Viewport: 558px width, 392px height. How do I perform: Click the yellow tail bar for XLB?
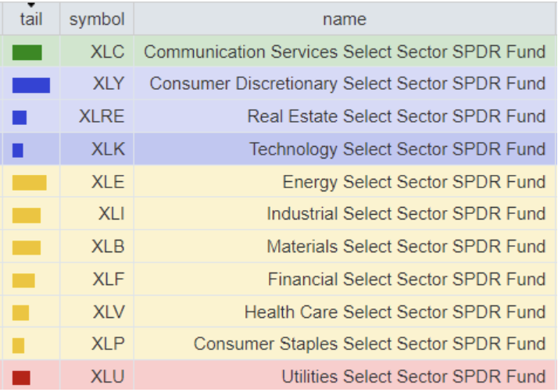(x=27, y=248)
